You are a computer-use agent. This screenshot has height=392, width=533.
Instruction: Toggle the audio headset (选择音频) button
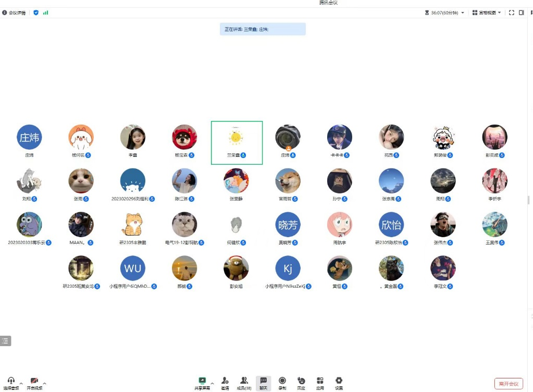(11, 384)
